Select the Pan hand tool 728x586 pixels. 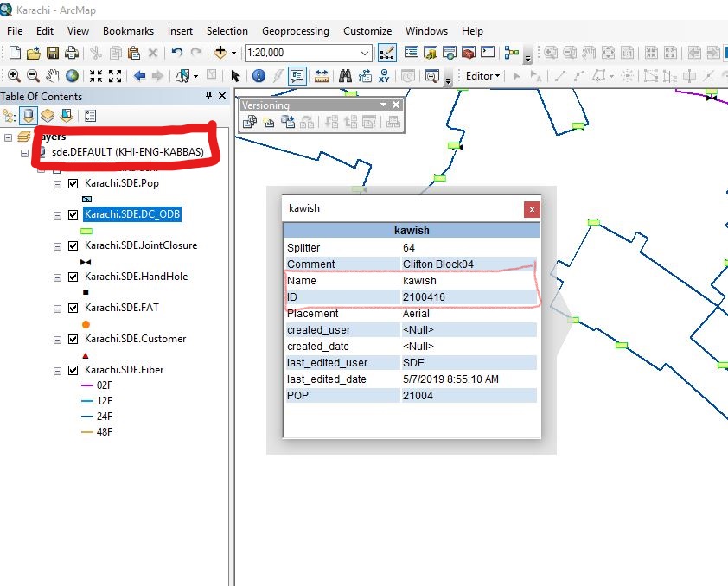point(53,76)
